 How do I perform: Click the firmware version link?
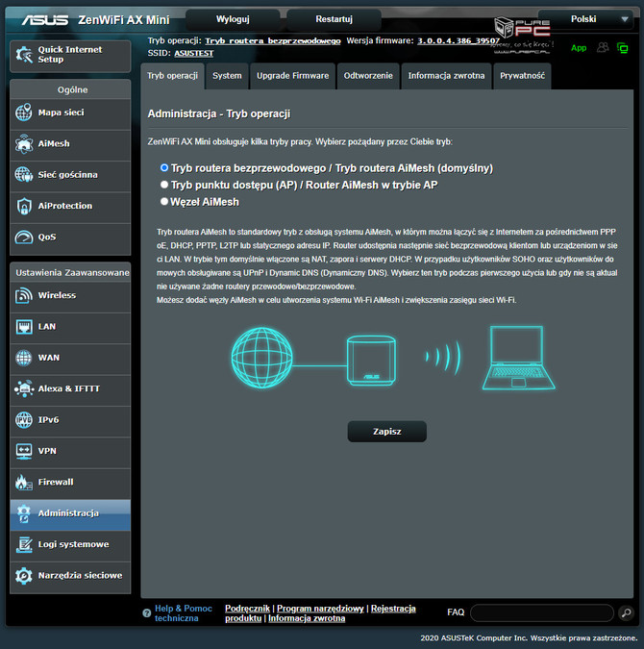pos(458,41)
